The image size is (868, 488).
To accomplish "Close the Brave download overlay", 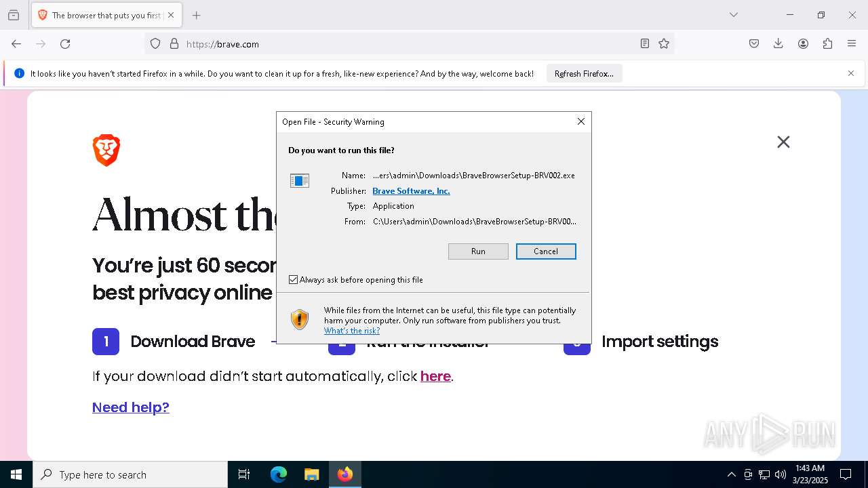I will click(x=783, y=142).
